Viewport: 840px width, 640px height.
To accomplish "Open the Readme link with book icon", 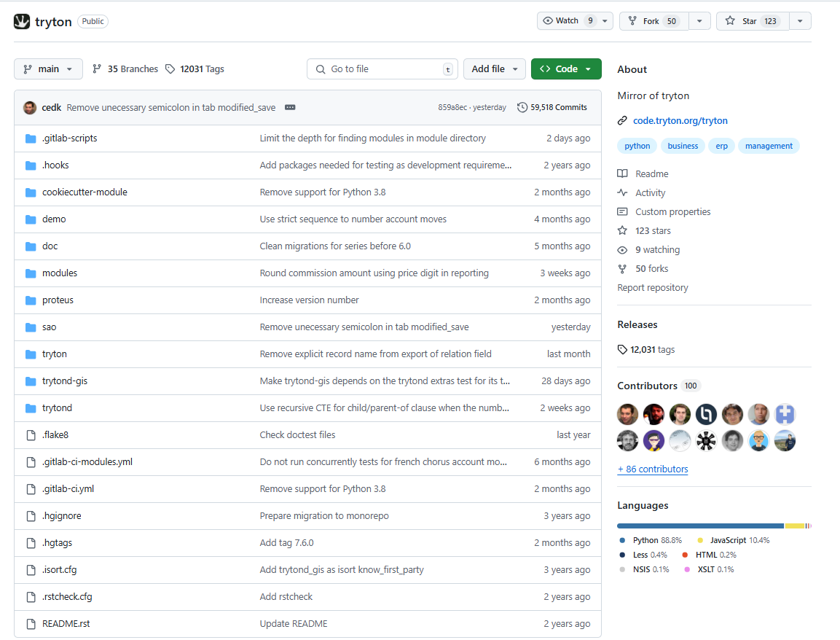I will 643,173.
